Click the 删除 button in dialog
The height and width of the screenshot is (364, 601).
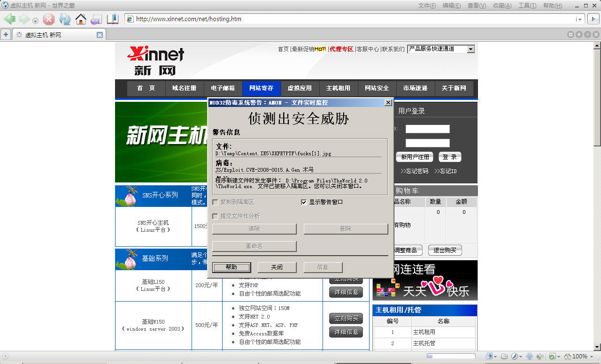click(346, 229)
